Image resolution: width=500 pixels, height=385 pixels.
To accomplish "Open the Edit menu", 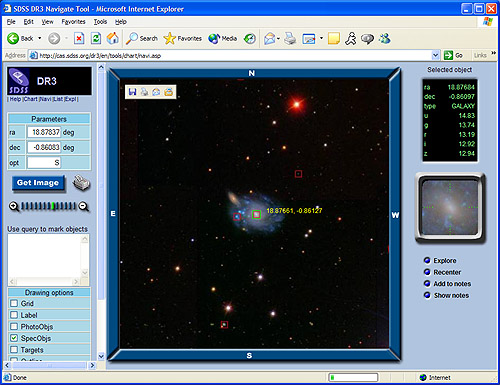I will coord(29,22).
